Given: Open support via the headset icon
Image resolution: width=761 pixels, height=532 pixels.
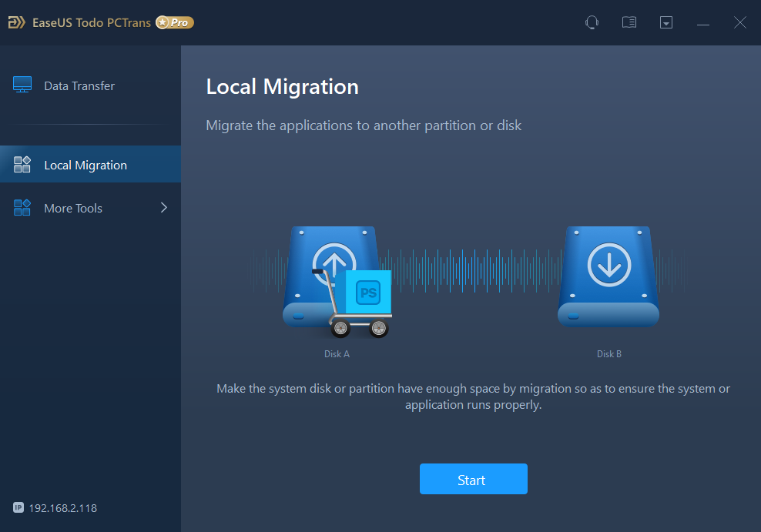Looking at the screenshot, I should coord(592,22).
